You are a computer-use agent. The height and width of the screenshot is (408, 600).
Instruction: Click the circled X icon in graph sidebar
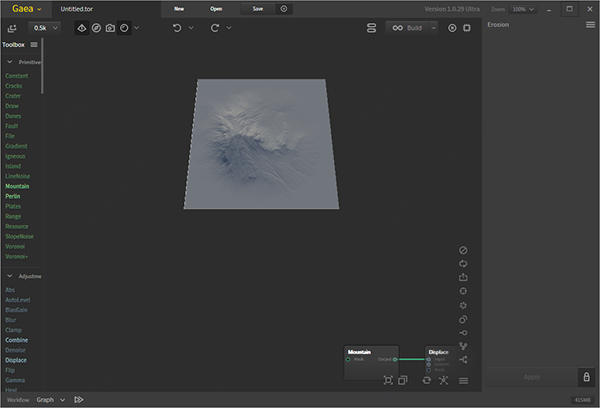point(463,291)
